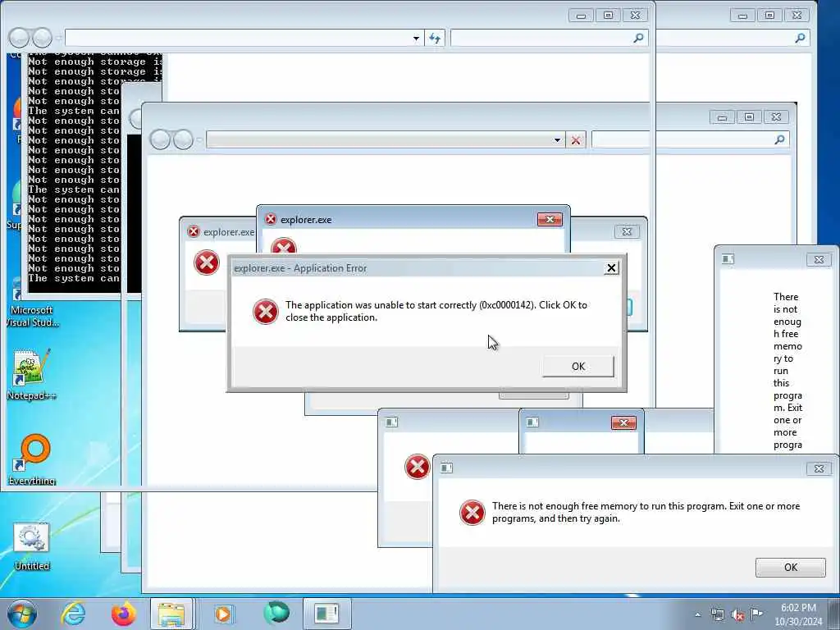Close the left background explorer.exe dialog

pos(627,232)
